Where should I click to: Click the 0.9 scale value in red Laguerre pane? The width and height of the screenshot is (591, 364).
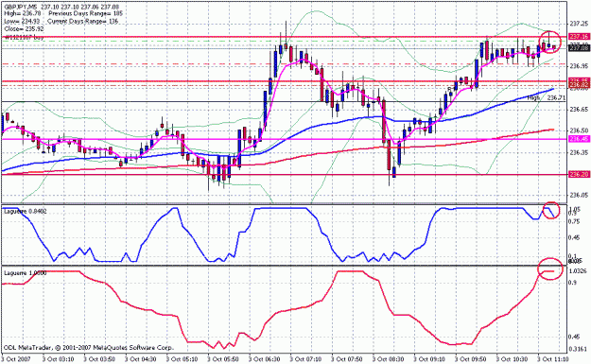point(572,283)
